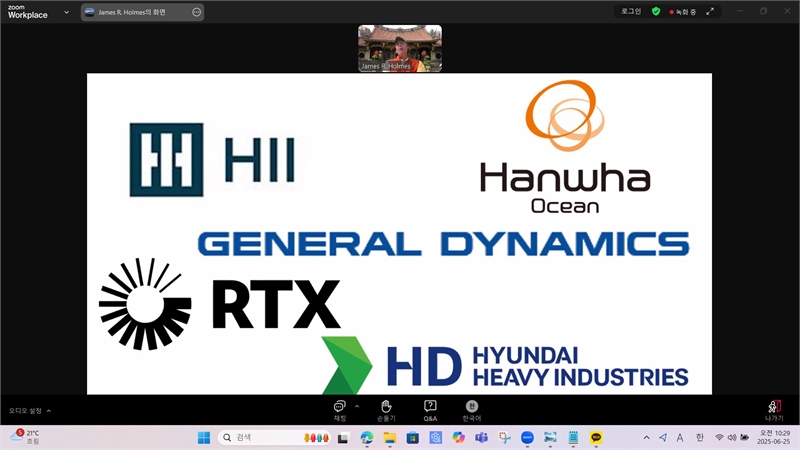Open the Task View taskbar icon
This screenshot has width=800, height=450.
343,438
